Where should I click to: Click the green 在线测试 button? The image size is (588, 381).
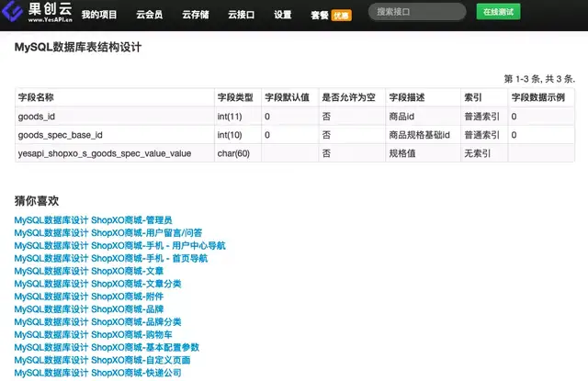pyautogui.click(x=498, y=12)
